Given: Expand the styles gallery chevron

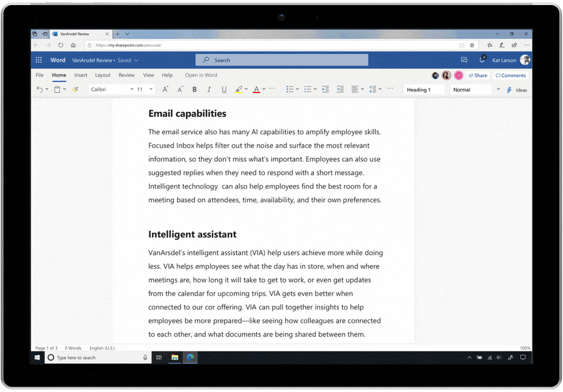Looking at the screenshot, I should (x=499, y=89).
